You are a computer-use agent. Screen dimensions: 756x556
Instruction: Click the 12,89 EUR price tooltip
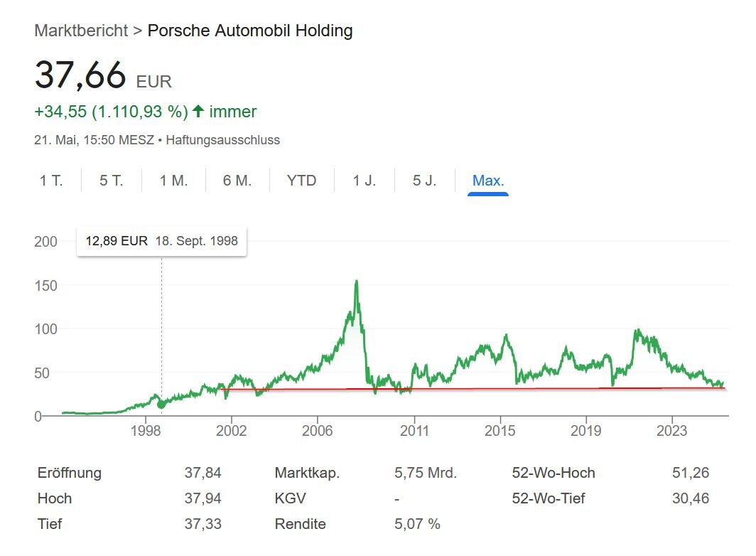[162, 241]
